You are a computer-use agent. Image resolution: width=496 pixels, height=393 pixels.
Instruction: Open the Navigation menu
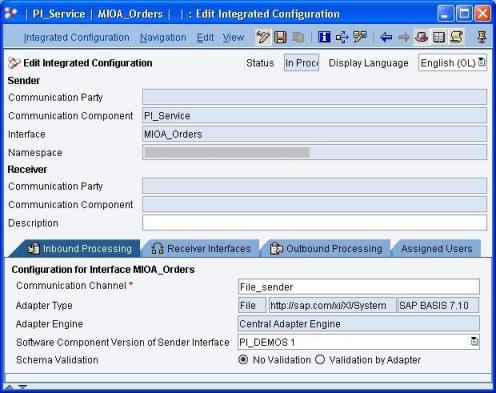point(163,38)
